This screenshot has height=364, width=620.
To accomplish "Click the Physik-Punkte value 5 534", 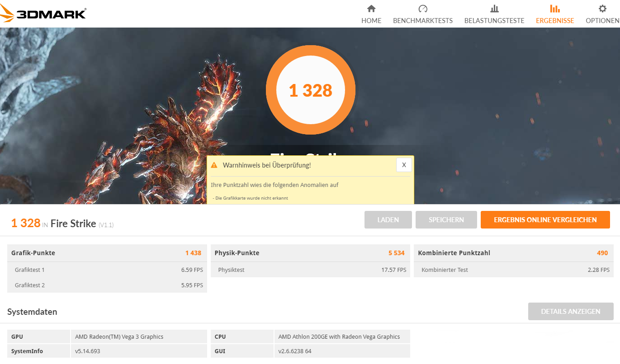I will (x=397, y=253).
